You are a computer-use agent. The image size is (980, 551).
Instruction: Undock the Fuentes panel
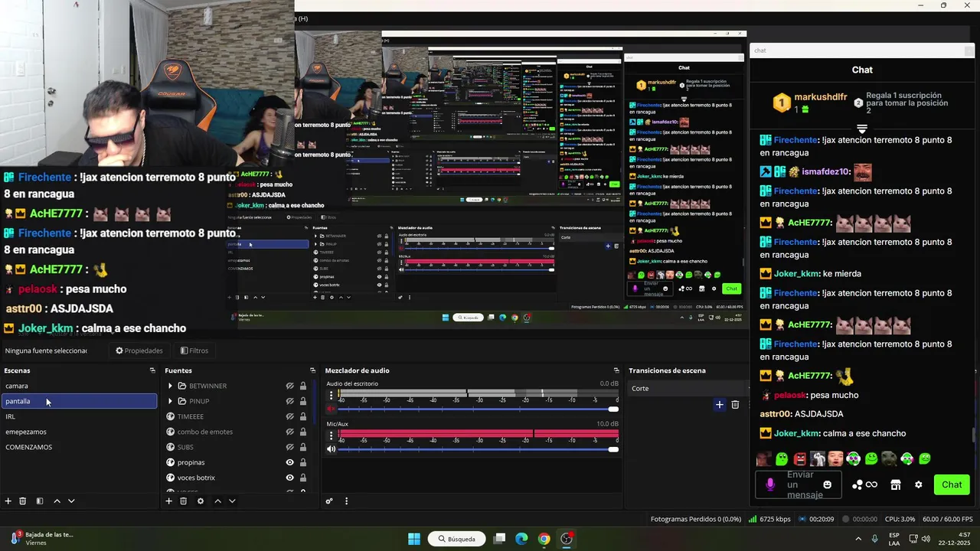click(x=312, y=370)
